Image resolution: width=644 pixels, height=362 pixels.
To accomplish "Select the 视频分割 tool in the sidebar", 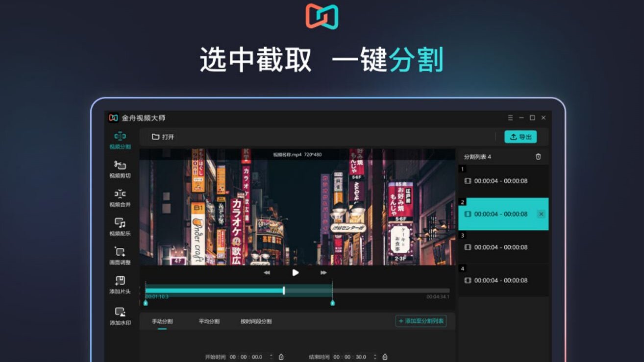I will tap(121, 140).
